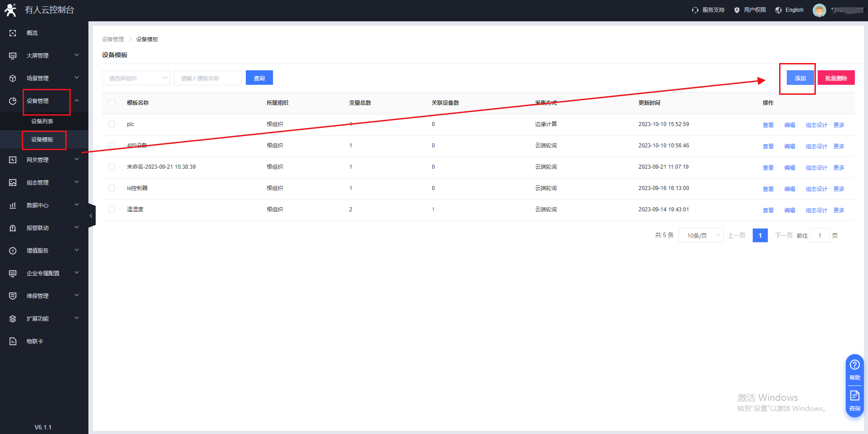Click the 报警联动 alarm icon
868x434 pixels.
pos(13,228)
